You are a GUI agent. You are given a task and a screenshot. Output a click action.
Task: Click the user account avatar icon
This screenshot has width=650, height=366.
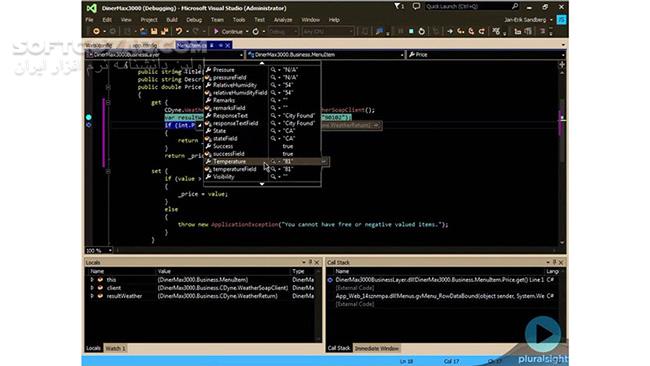[561, 19]
